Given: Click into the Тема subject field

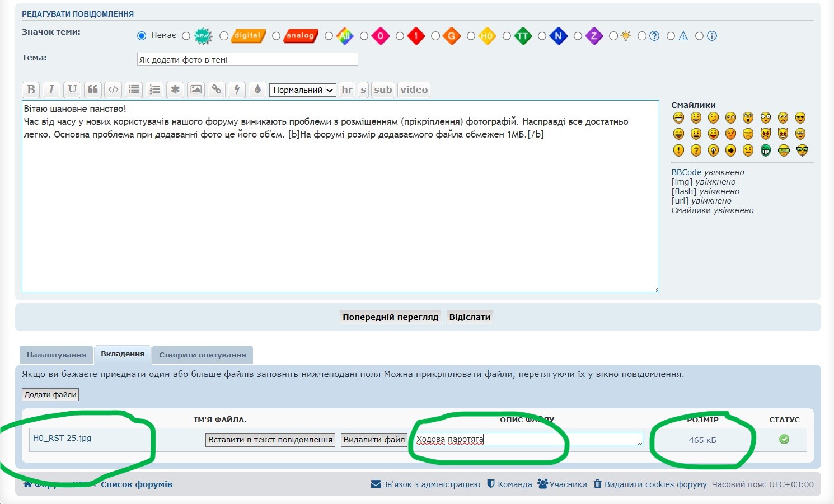Looking at the screenshot, I should 247,60.
